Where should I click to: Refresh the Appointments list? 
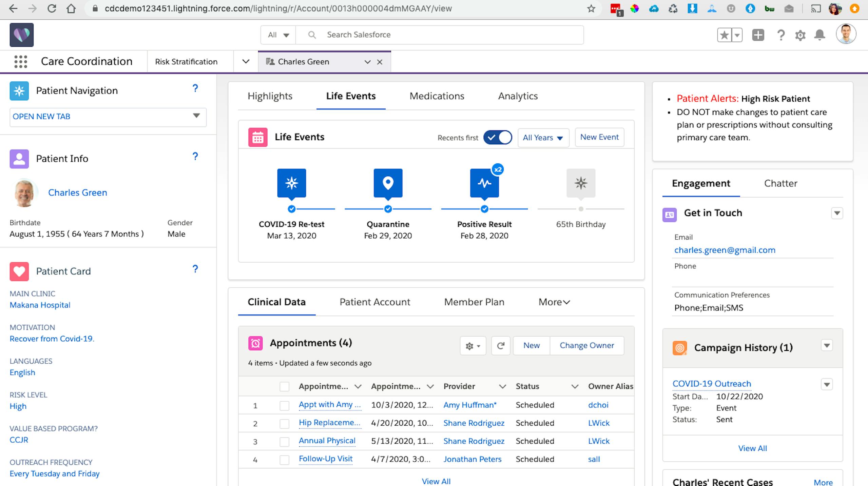[x=501, y=346]
